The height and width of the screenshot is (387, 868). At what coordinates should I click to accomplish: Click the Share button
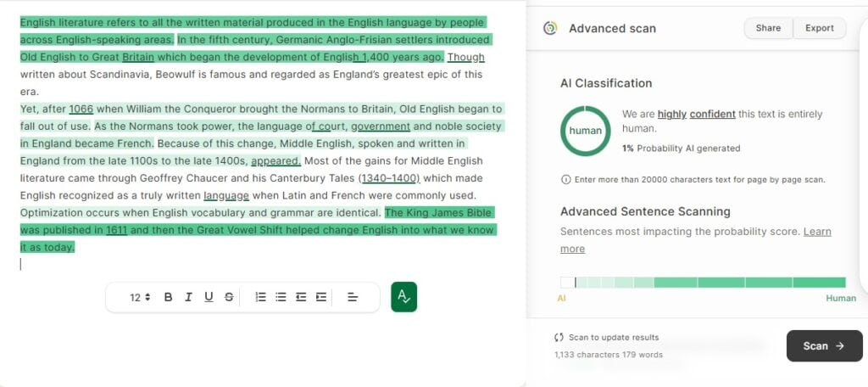[768, 28]
